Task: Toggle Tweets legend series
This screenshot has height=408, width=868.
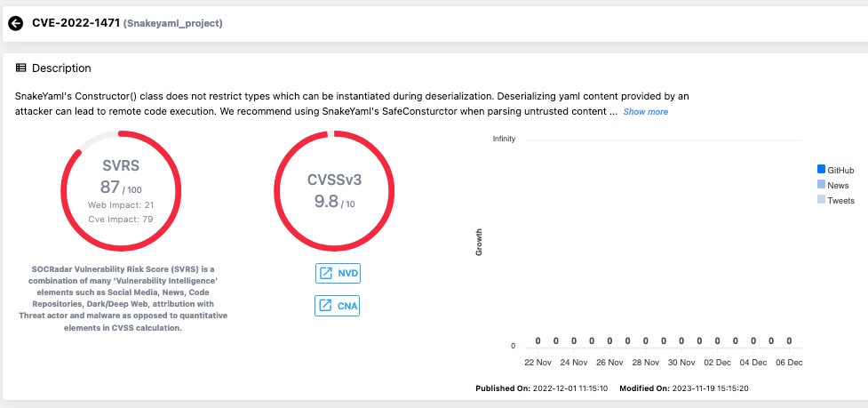Action: [x=835, y=200]
